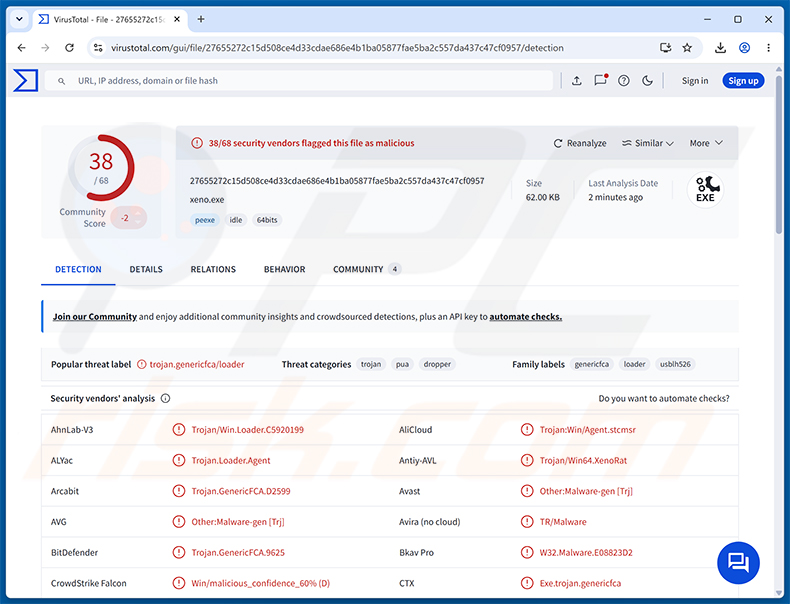
Task: Click the help question mark icon
Action: click(x=624, y=81)
